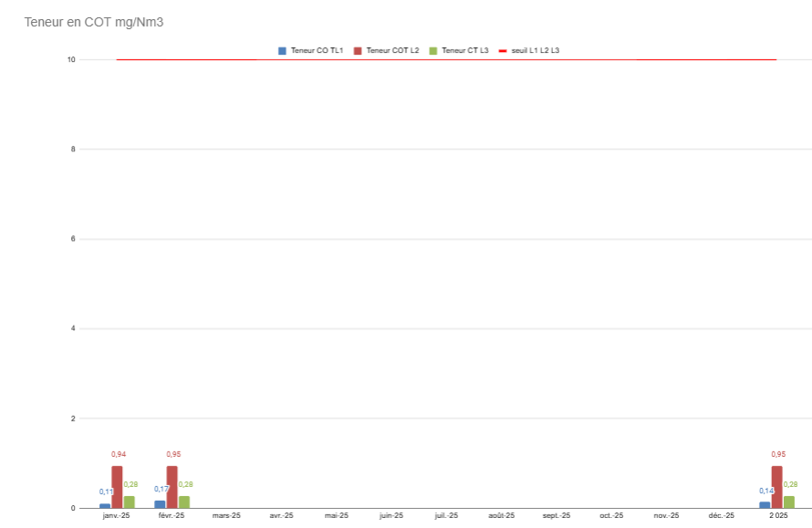This screenshot has height=528, width=812.
Task: Click the red Teneur COT L2 legend swatch
Action: pos(358,51)
